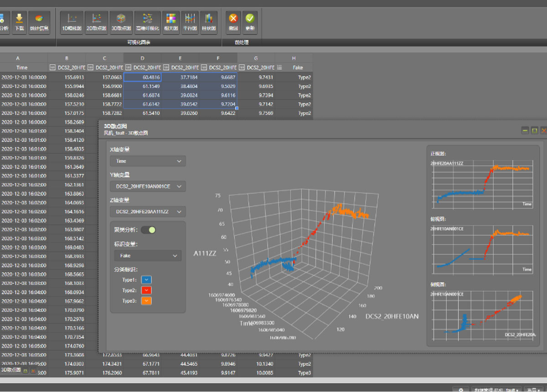Close the minimized 3D散点图 panel at bottom-left
The height and width of the screenshot is (392, 547).
click(x=33, y=371)
